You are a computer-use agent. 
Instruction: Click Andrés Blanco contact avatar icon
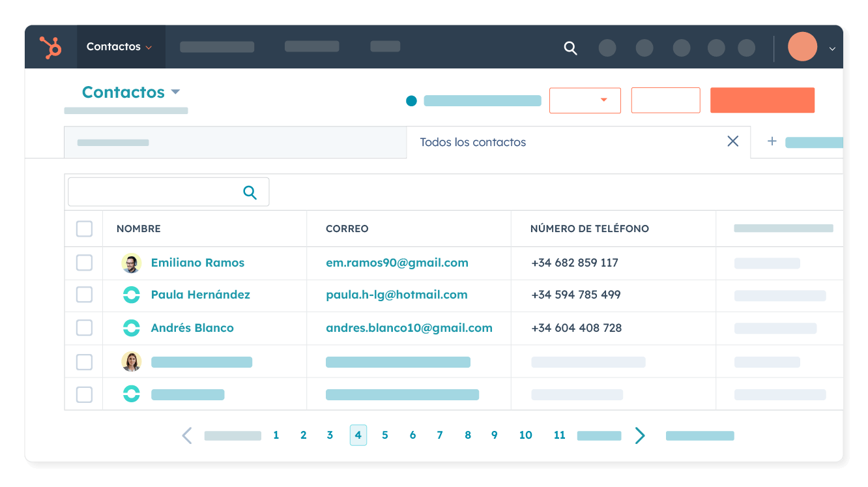[131, 328]
